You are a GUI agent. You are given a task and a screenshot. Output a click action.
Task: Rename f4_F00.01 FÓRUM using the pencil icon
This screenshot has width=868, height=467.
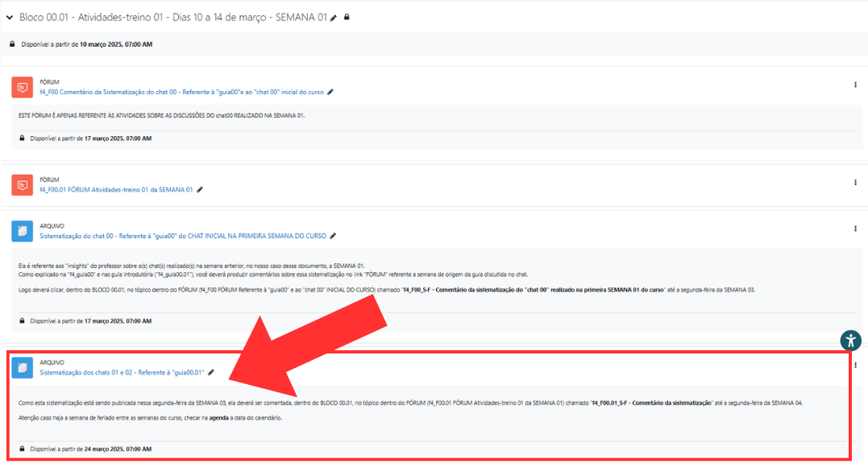pyautogui.click(x=200, y=190)
